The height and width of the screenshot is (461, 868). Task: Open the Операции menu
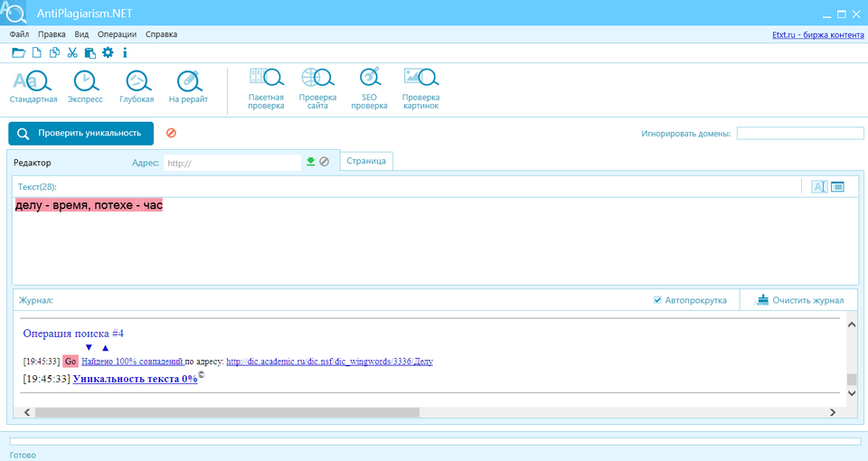[117, 34]
